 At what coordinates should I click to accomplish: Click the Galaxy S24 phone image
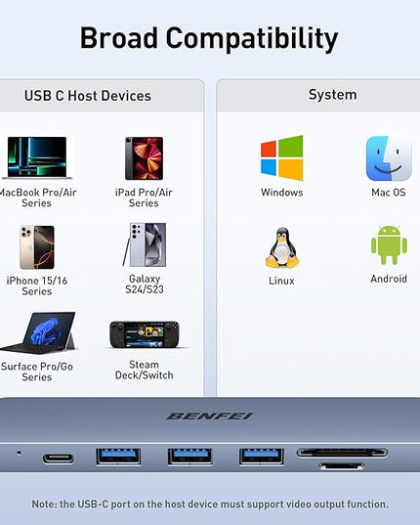(x=145, y=244)
